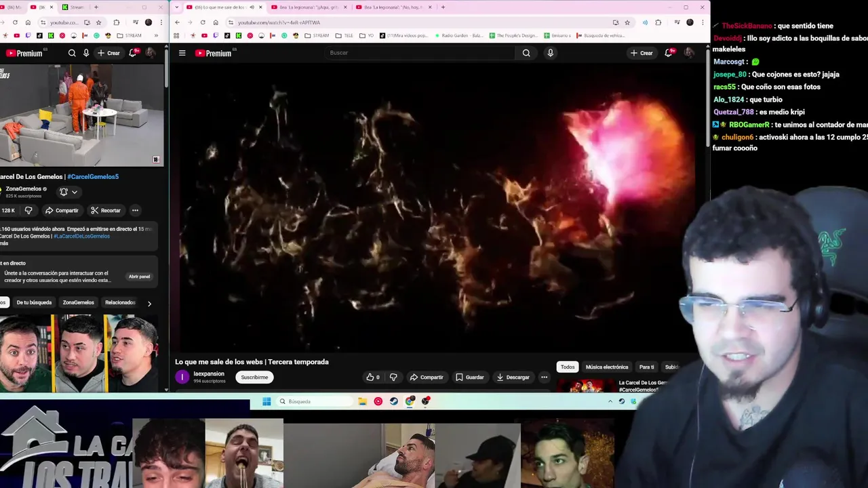868x488 pixels.
Task: Open Chrome three-dot menu in right window
Action: (702, 22)
